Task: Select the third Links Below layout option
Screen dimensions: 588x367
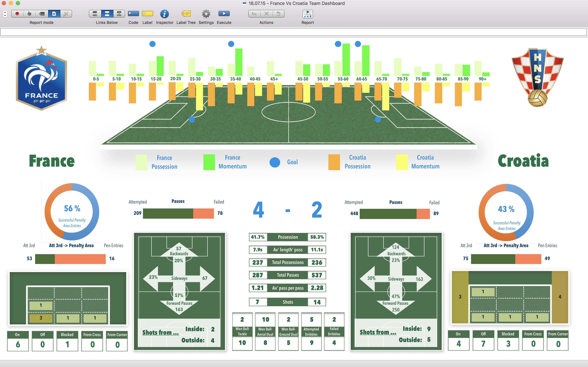Action: 119,14
